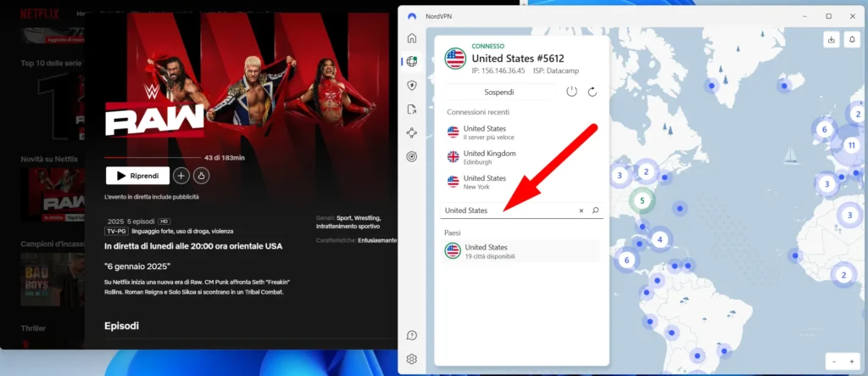Maximize the NordVPN window

[829, 16]
